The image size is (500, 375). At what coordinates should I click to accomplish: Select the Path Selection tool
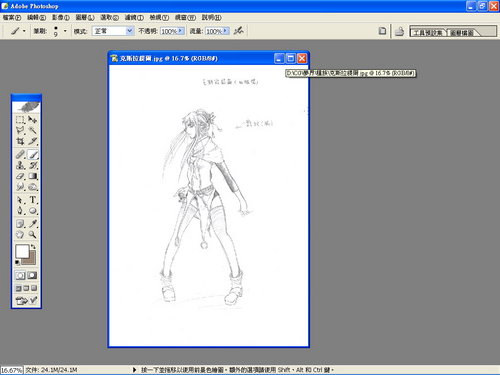20,200
